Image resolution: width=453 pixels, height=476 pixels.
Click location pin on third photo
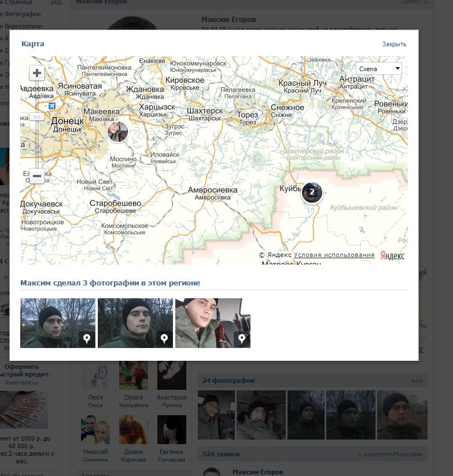click(x=242, y=339)
